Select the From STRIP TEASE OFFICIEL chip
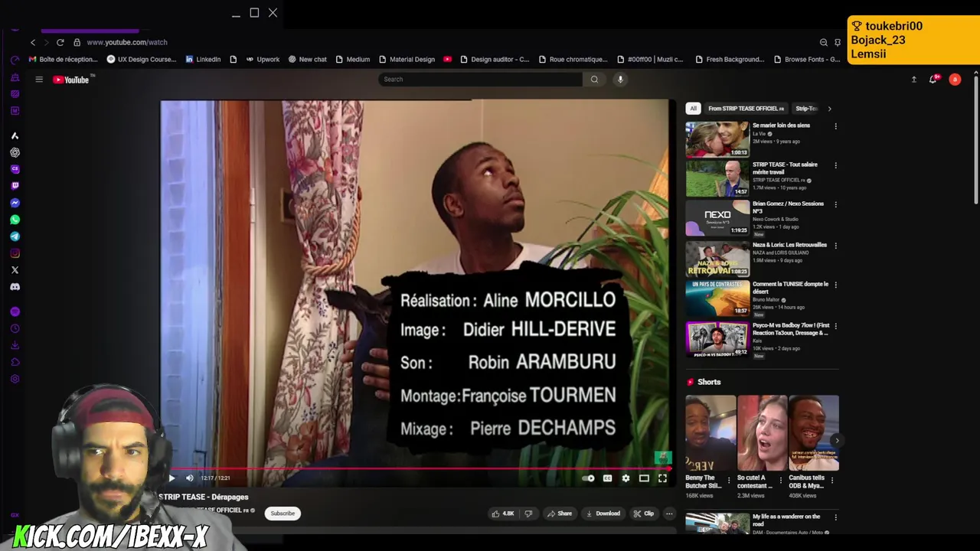The height and width of the screenshot is (551, 980). click(x=746, y=109)
